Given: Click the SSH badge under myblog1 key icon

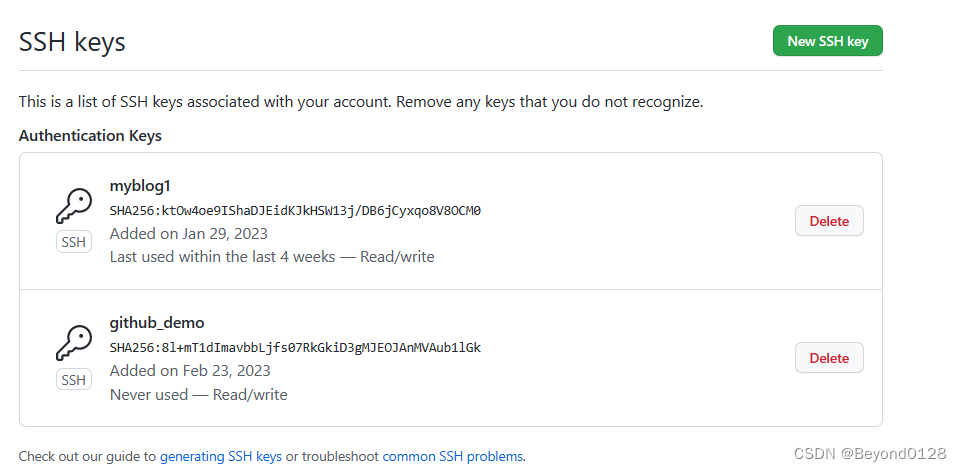Looking at the screenshot, I should (73, 242).
